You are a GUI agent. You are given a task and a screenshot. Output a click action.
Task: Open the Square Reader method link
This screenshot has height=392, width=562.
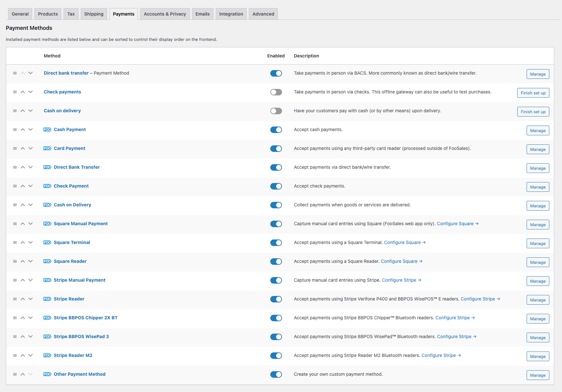tap(70, 261)
